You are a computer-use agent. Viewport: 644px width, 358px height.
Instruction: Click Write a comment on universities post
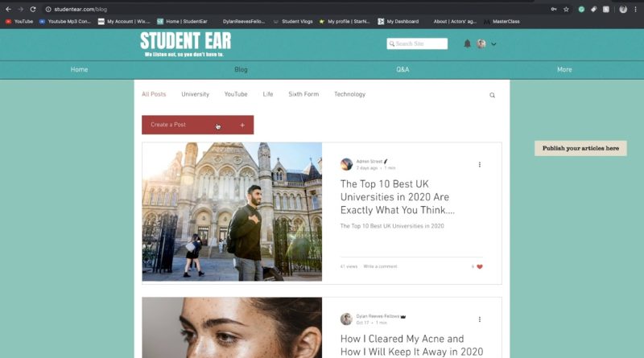click(380, 266)
